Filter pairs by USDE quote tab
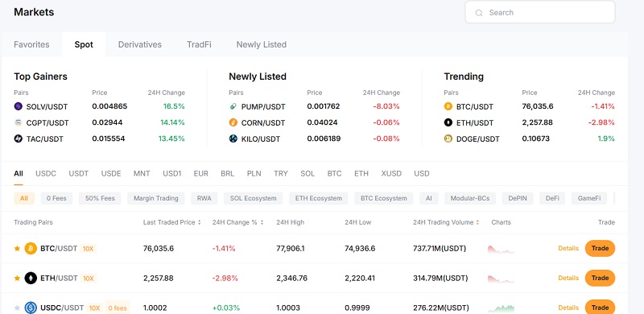Screen dimensions: 644x314 (x=111, y=173)
